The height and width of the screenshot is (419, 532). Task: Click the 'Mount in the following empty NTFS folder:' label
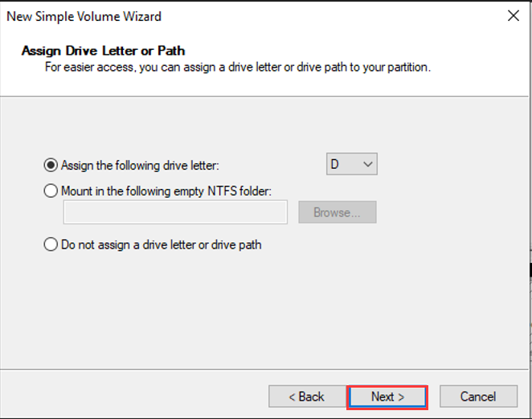(167, 191)
